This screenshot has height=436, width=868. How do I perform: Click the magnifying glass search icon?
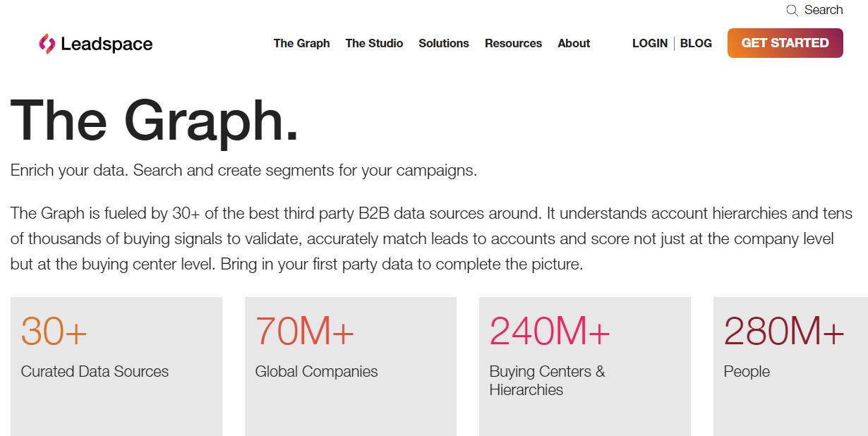(792, 10)
